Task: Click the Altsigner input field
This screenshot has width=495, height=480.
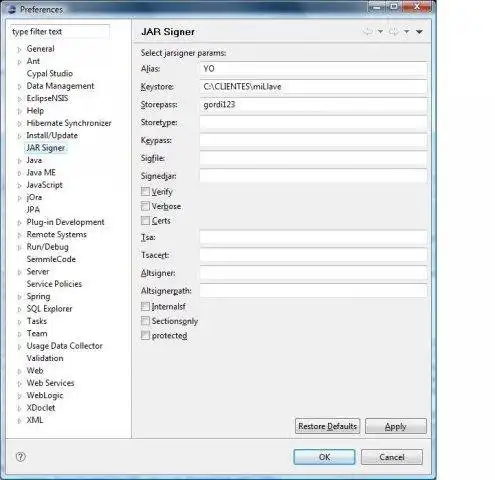Action: pos(313,273)
